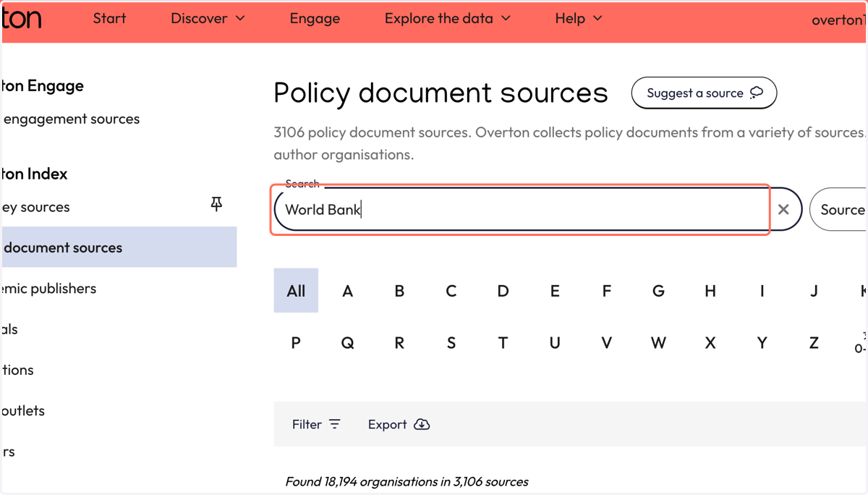This screenshot has width=868, height=495.
Task: Open the Engage menu item
Action: tap(315, 19)
